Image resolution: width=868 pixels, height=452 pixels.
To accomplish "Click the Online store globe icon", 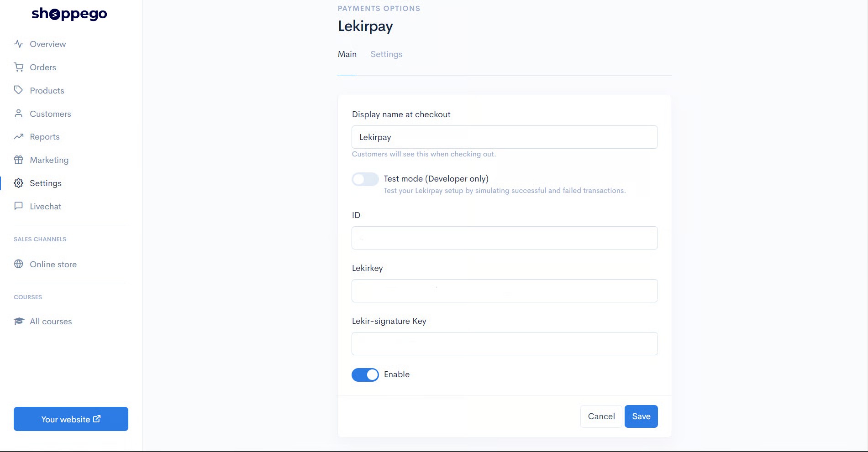I will pyautogui.click(x=18, y=264).
